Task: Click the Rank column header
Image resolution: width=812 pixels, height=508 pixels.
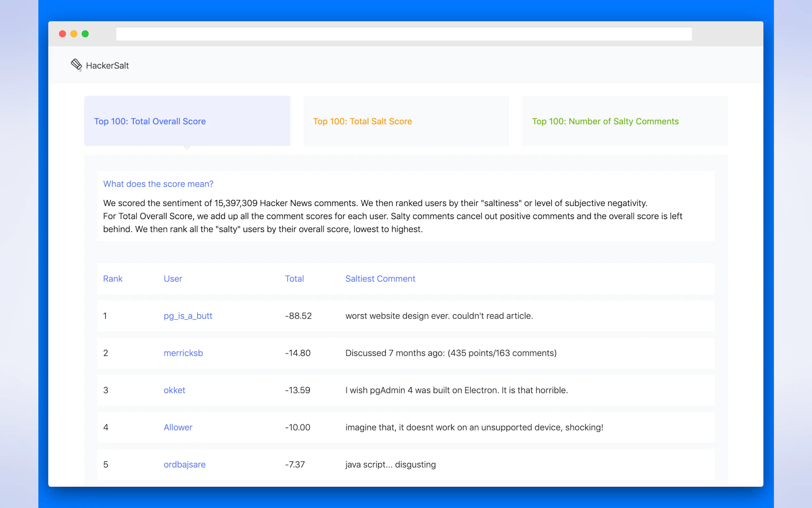Action: pos(113,279)
